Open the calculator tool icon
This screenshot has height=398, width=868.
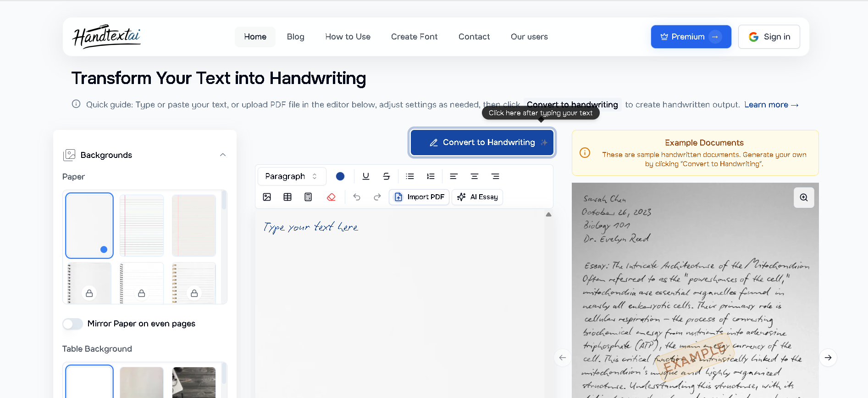click(308, 197)
